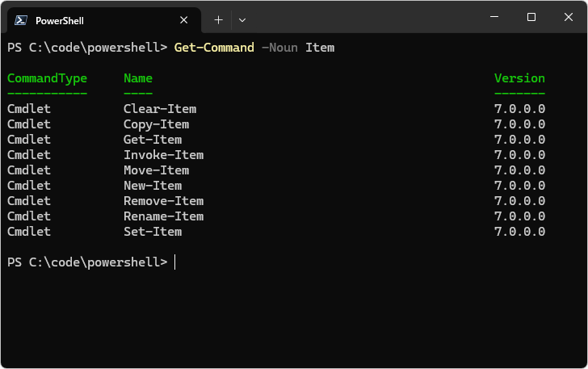Click the Get-Item row name
This screenshot has width=588, height=369.
[x=153, y=140]
